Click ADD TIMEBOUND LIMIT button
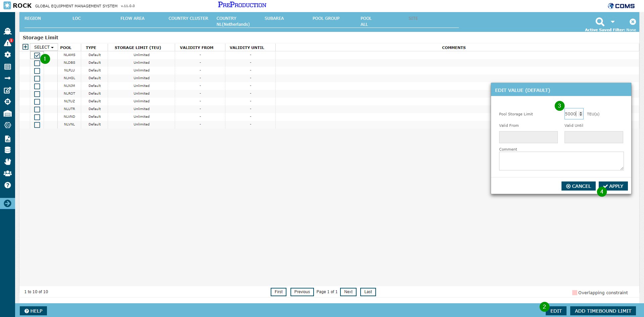Image resolution: width=644 pixels, height=317 pixels. (x=603, y=311)
